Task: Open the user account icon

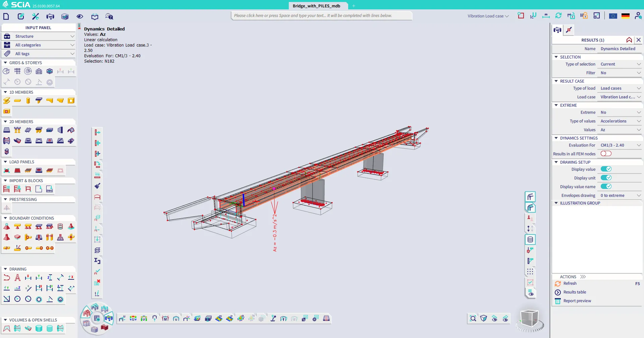Action: 638,15
